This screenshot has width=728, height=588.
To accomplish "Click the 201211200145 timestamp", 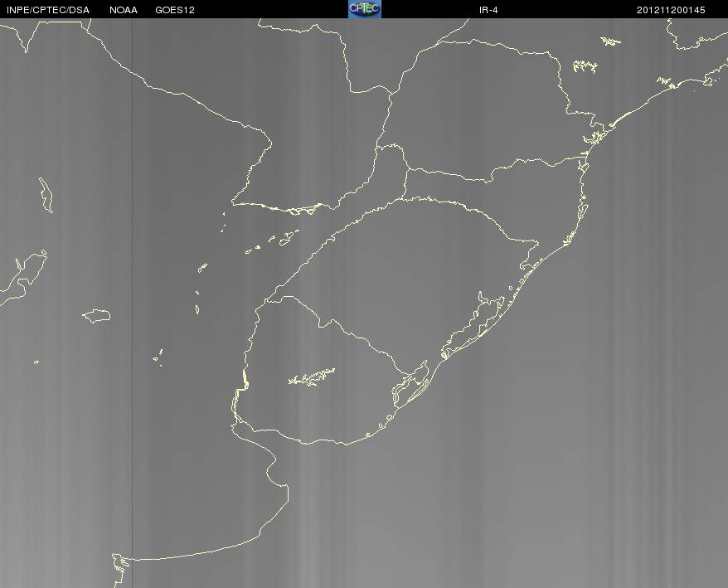I will click(671, 10).
